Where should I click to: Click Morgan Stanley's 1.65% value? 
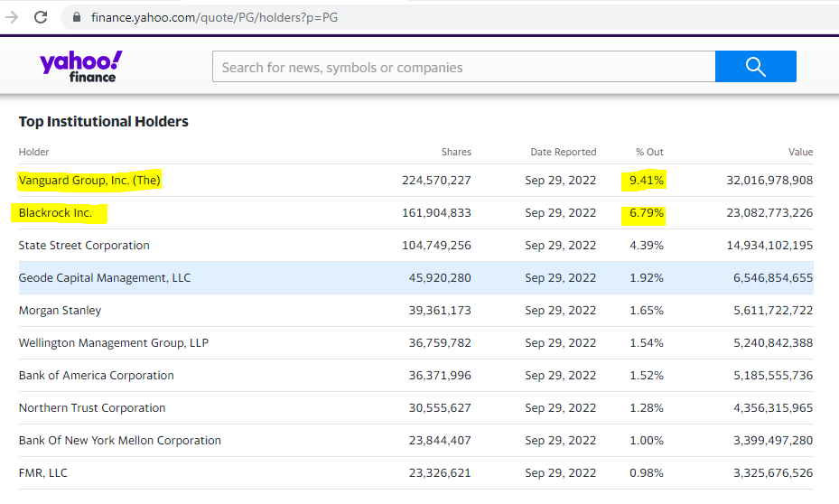coord(647,311)
